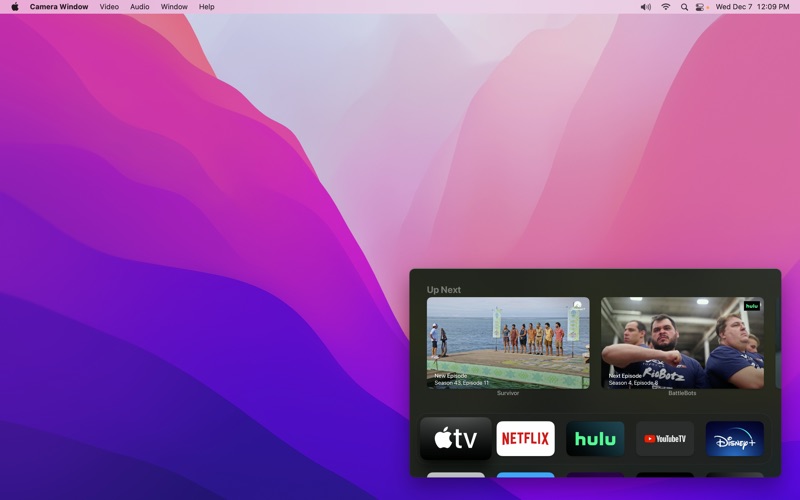
Task: Open Control Center icon in menu bar
Action: point(701,7)
